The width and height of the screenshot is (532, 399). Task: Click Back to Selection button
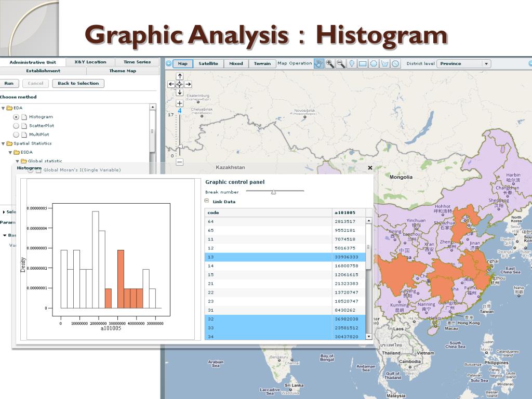78,84
